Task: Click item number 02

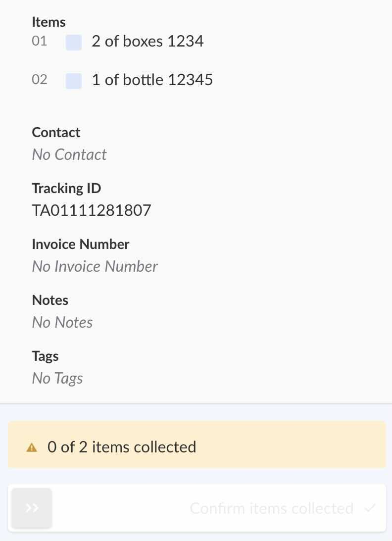Action: click(x=40, y=80)
